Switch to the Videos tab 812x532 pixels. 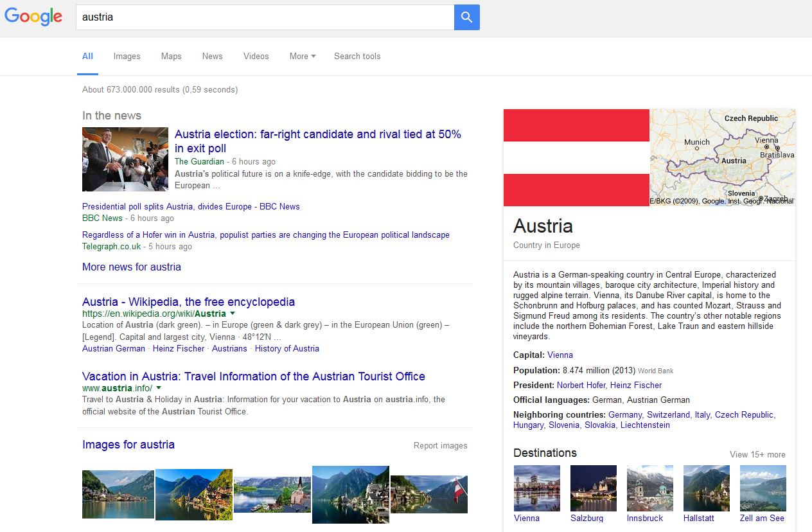256,56
